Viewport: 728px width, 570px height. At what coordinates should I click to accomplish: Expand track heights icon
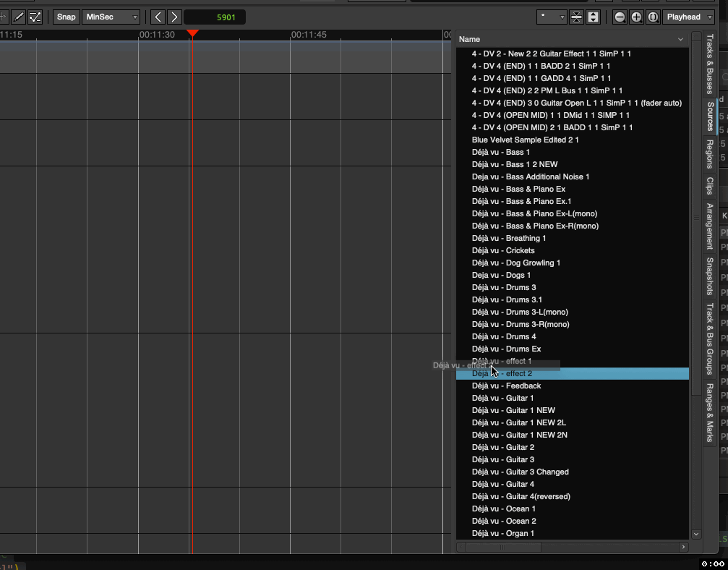593,17
